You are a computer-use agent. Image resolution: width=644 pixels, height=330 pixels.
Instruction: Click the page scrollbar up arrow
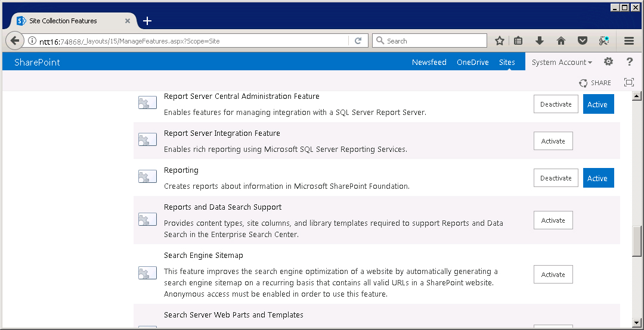click(x=637, y=96)
